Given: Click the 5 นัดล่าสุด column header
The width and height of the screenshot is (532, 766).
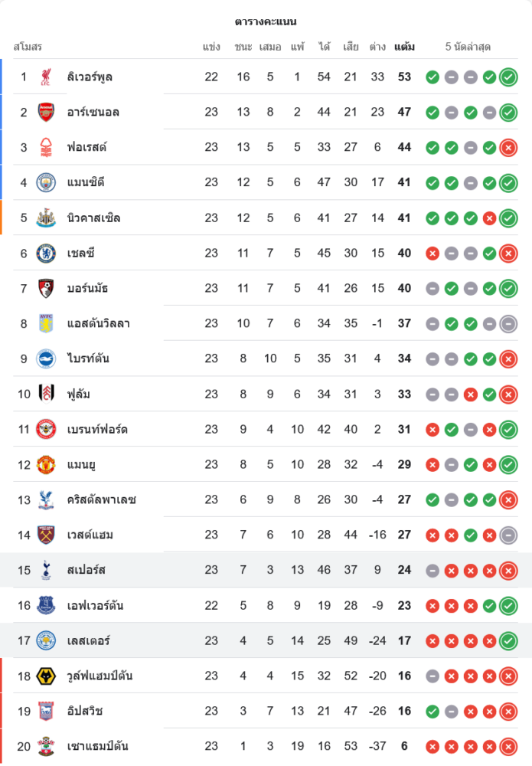Looking at the screenshot, I should 468,47.
